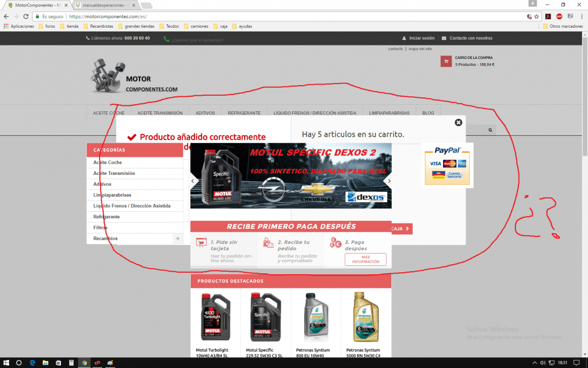Open the ACEITE TRANSMISIÓN menu
The width and height of the screenshot is (588, 368).
pyautogui.click(x=160, y=113)
